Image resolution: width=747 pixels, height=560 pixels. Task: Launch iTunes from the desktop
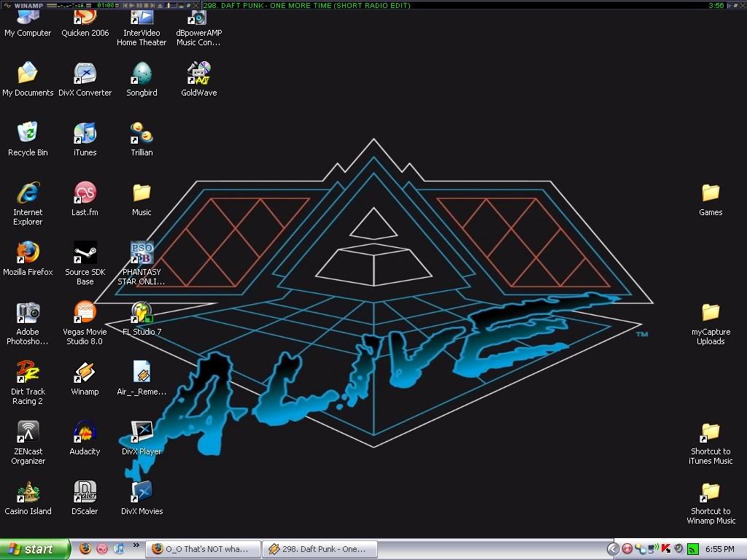pos(85,139)
